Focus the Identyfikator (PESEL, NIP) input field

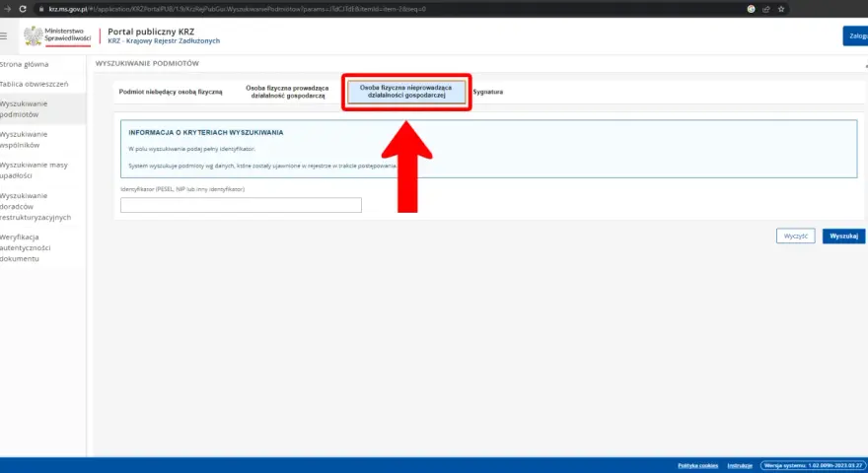click(x=241, y=205)
